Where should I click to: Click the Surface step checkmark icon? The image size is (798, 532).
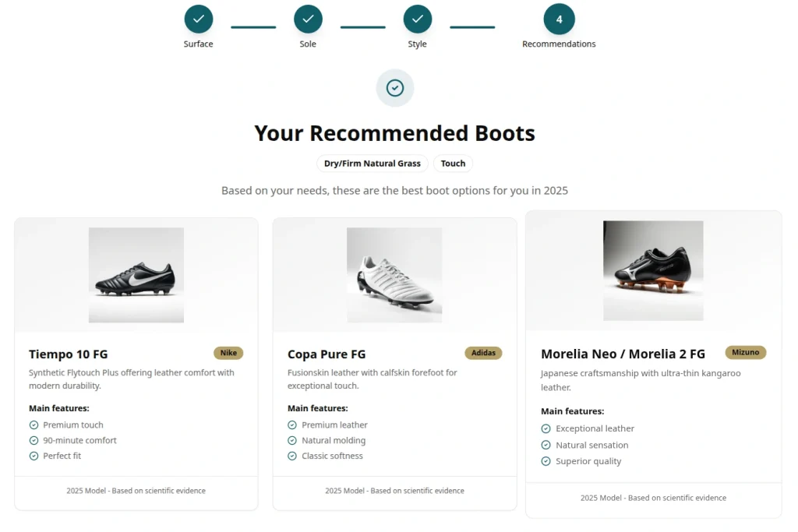[x=198, y=18]
